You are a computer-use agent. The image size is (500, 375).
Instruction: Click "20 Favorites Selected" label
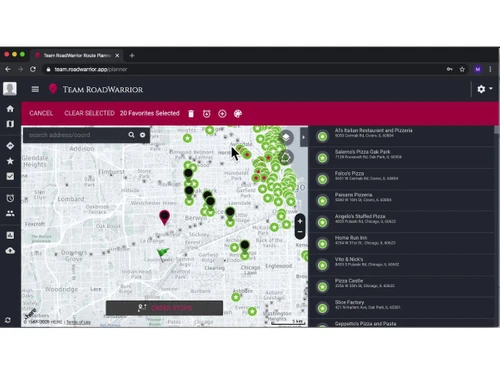(x=150, y=113)
